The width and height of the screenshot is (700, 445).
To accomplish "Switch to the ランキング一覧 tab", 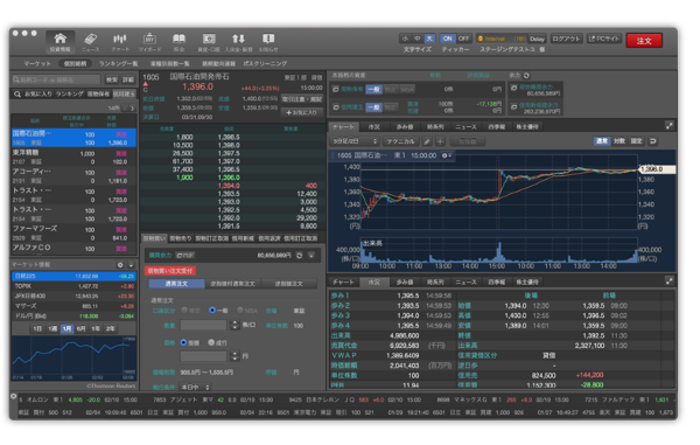I will point(118,64).
